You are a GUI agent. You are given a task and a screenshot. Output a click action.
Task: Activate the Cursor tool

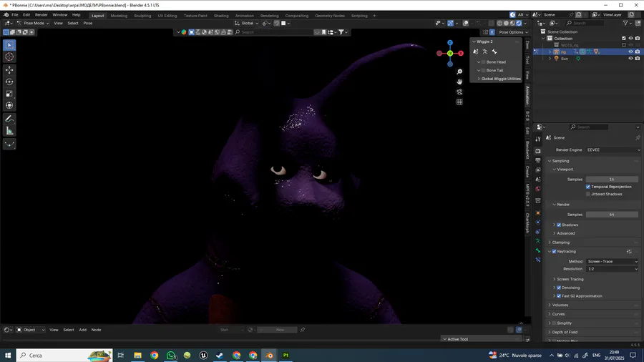coord(9,57)
